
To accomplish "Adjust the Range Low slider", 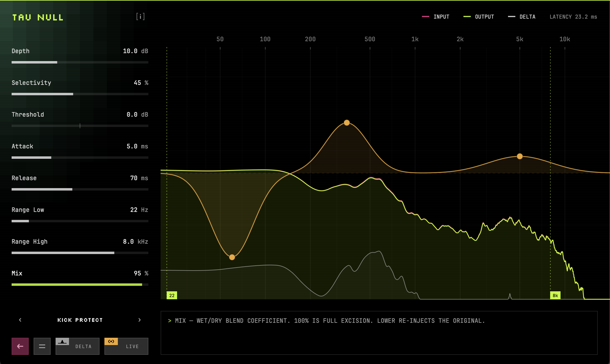I will (80, 221).
